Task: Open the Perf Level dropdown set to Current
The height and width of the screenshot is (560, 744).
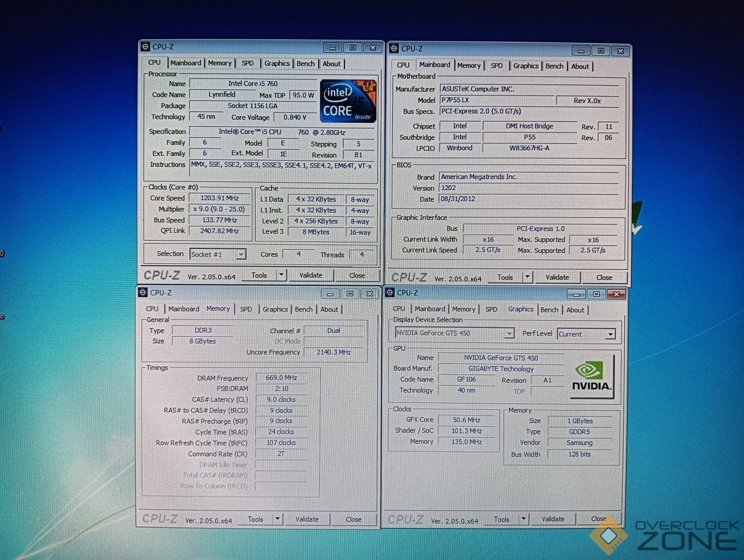Action: pos(610,334)
